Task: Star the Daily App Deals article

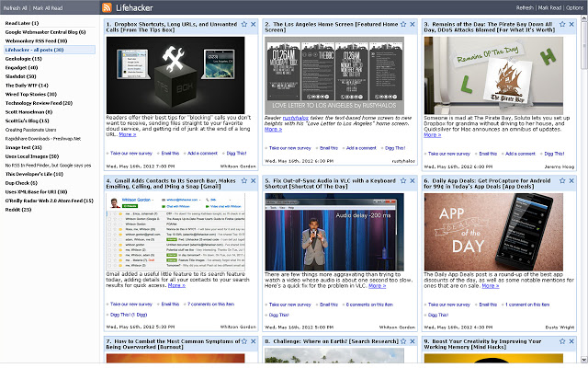Action: click(x=562, y=180)
